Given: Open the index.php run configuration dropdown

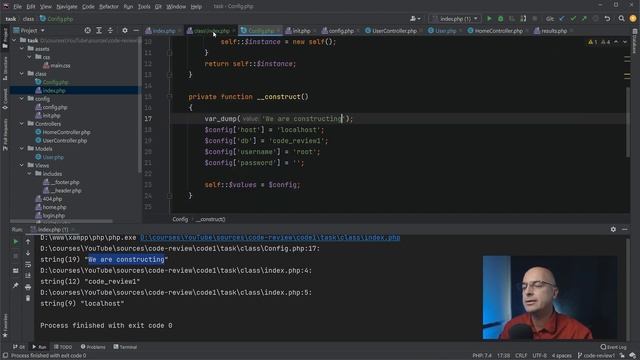Looking at the screenshot, I should (455, 19).
